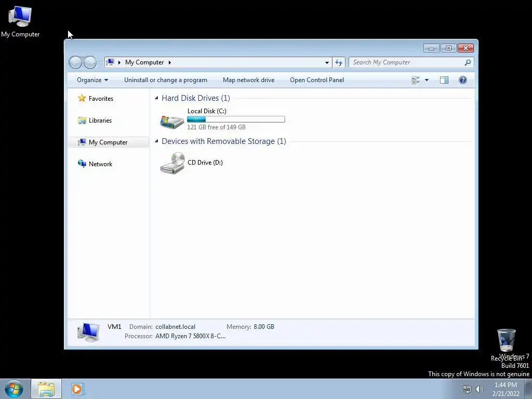Image resolution: width=532 pixels, height=399 pixels.
Task: Click the 8.00 GB memory value
Action: pyautogui.click(x=264, y=327)
